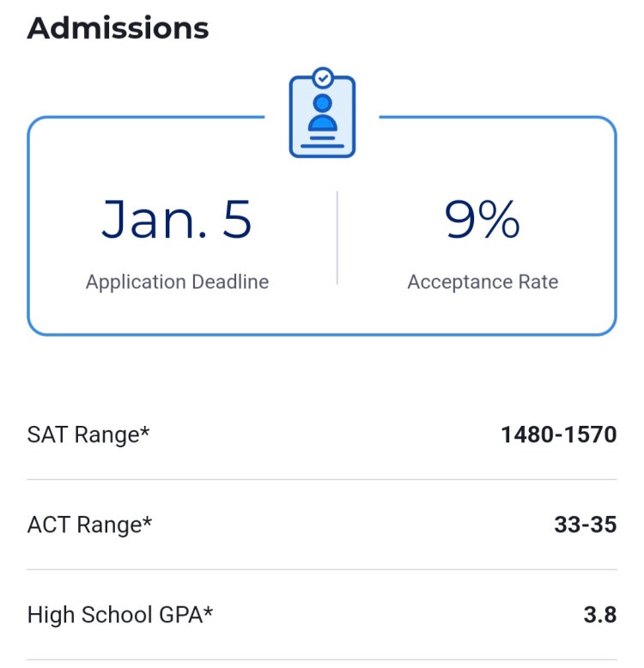
Task: Click the 1480-1570 SAT score value
Action: [559, 434]
